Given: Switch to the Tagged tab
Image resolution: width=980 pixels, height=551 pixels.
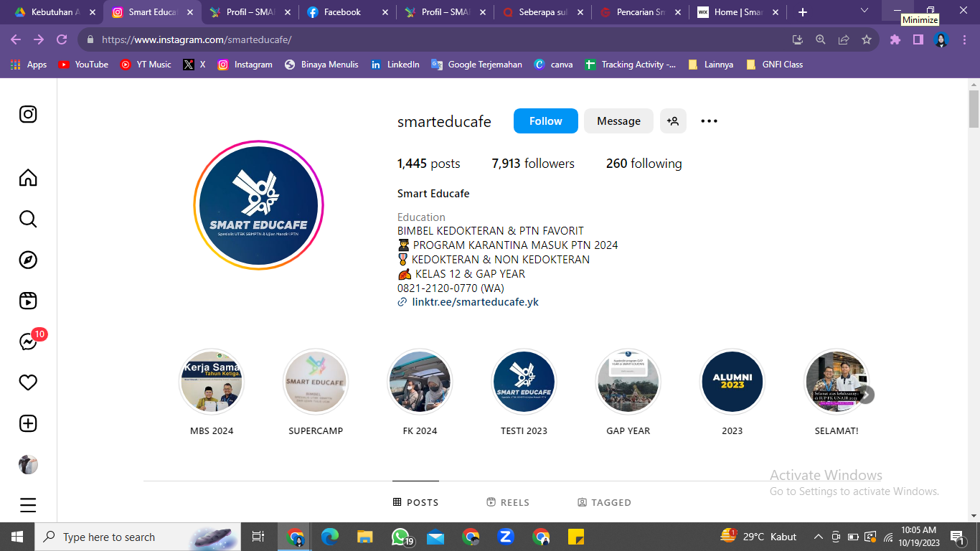Looking at the screenshot, I should [605, 502].
